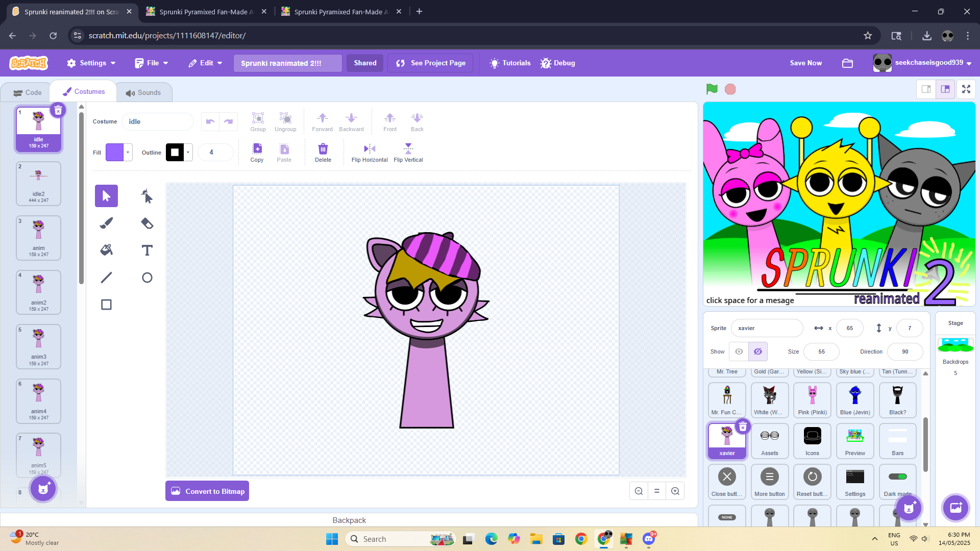Zoom out the costume canvas
980x551 pixels.
[x=639, y=491]
